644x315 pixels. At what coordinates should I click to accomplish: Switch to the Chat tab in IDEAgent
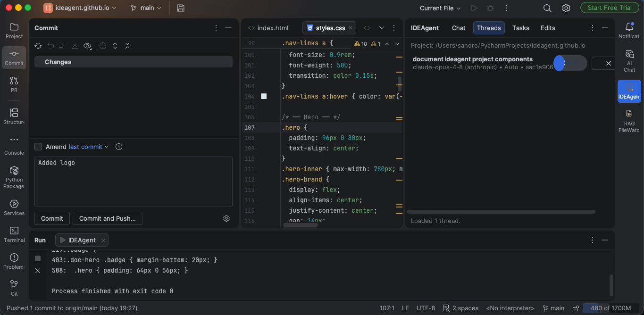(x=459, y=28)
